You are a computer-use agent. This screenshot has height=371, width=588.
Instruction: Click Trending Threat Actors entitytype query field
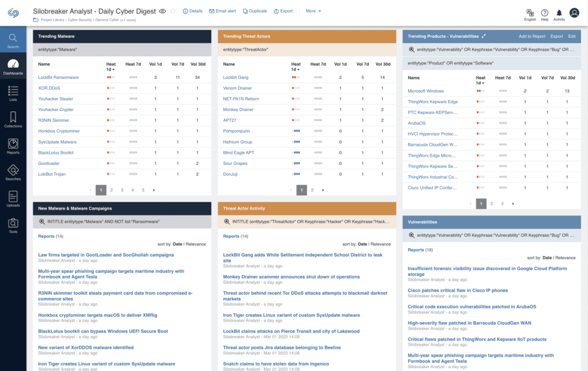tap(307, 49)
